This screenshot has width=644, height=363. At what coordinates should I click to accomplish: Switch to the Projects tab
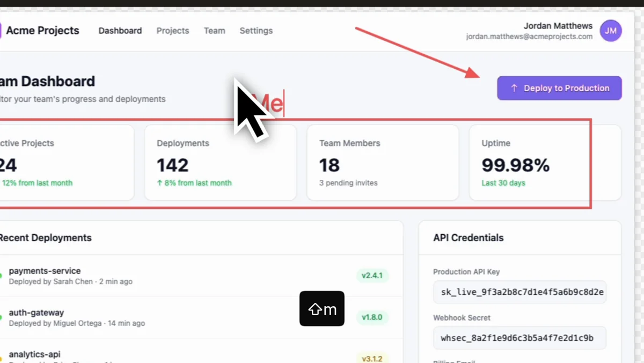(172, 31)
